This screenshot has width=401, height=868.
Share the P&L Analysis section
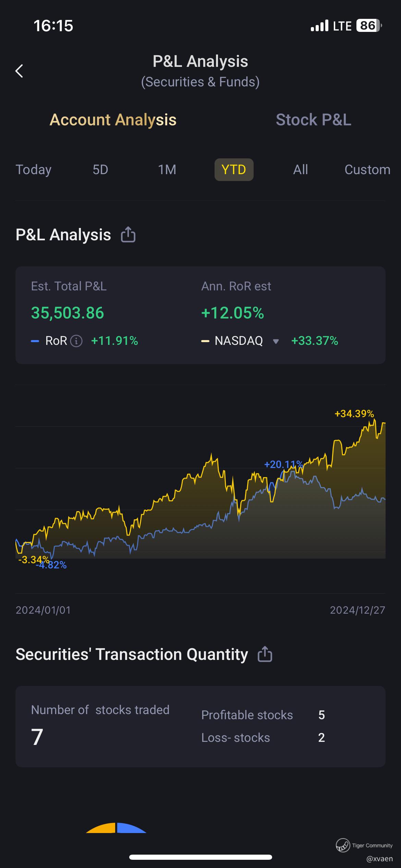(x=128, y=235)
